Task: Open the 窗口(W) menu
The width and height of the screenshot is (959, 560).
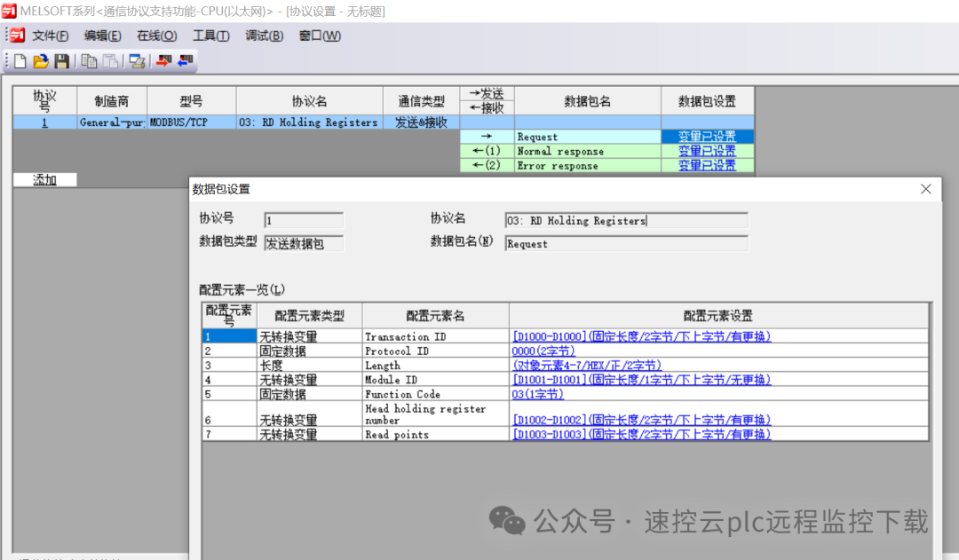Action: pos(320,36)
